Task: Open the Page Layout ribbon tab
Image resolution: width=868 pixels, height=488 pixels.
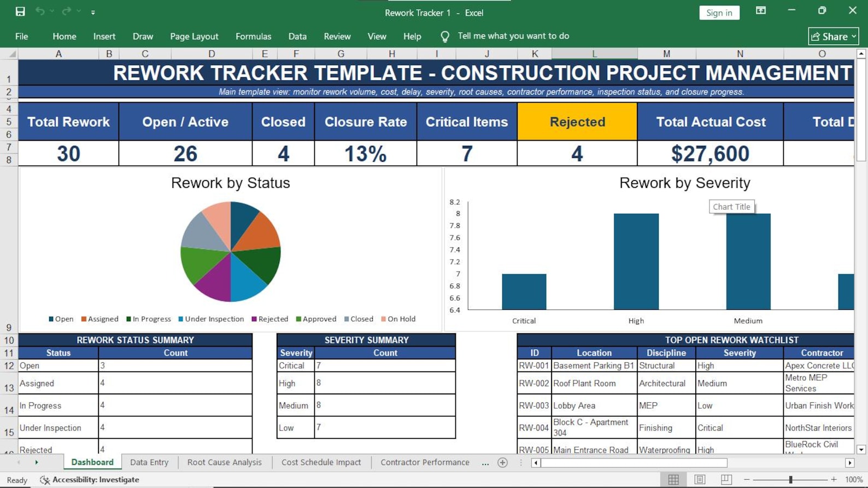Action: point(194,37)
